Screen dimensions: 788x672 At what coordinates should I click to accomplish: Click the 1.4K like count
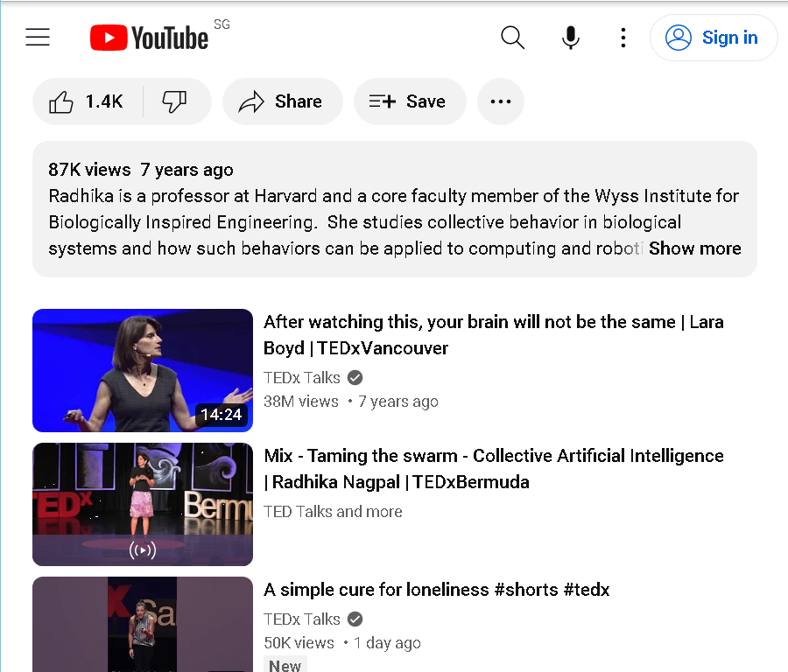click(104, 101)
